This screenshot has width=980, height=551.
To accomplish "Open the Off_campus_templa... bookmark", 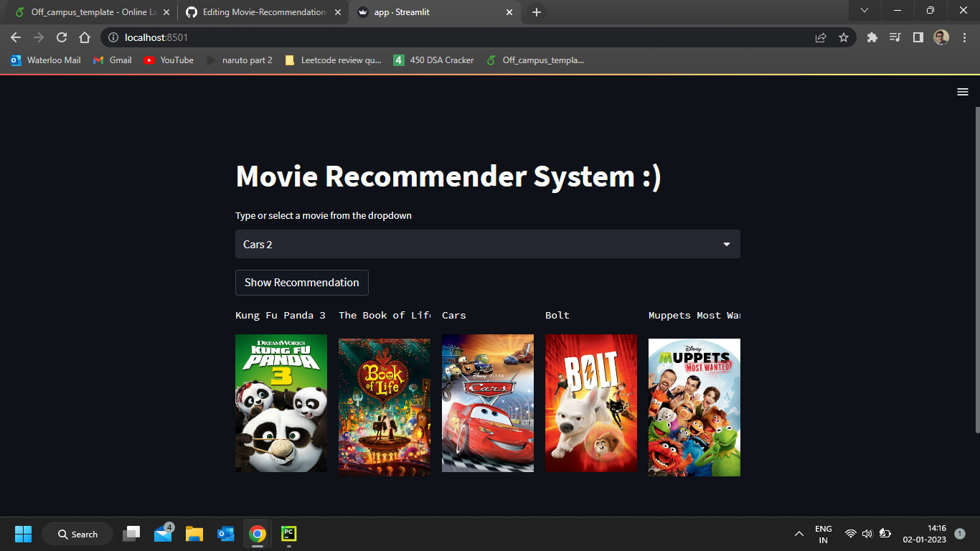I will pos(535,60).
